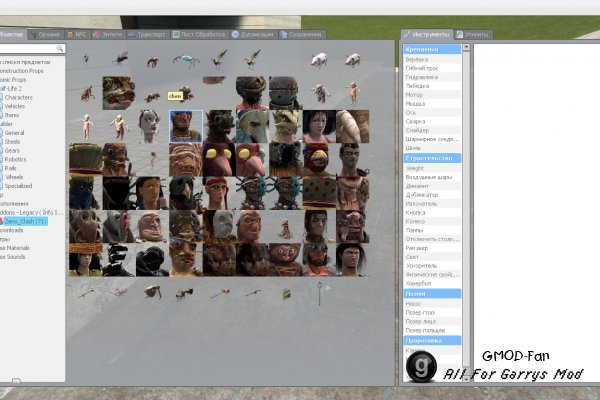Select the Weight tool
The height and width of the screenshot is (400, 600).
432,168
